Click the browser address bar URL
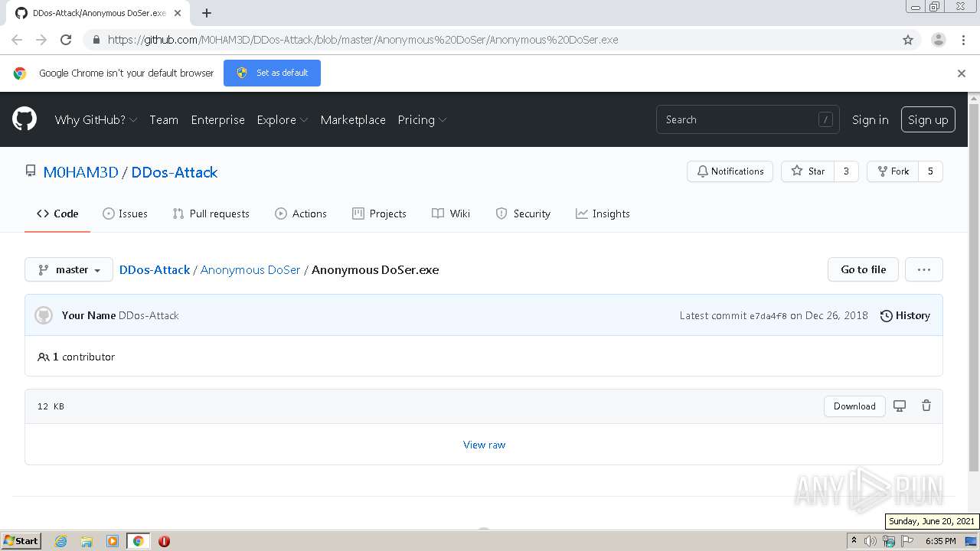The width and height of the screenshot is (980, 551). (x=363, y=40)
